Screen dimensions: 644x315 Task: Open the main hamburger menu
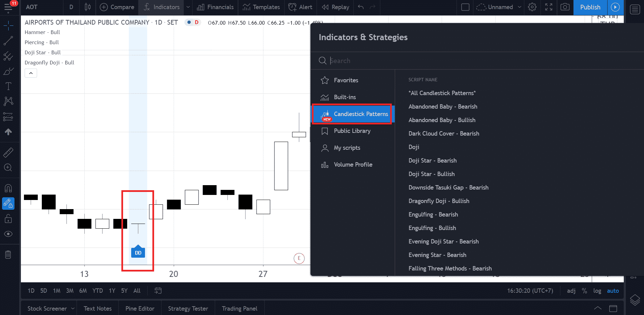[8, 7]
